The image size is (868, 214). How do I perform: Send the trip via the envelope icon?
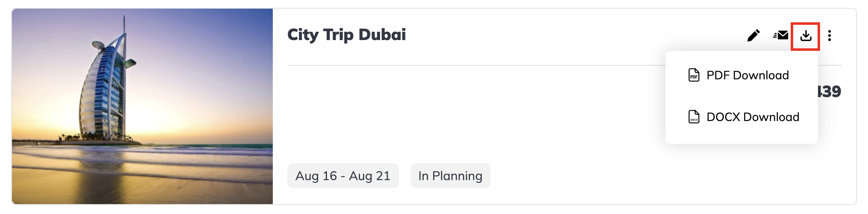click(x=780, y=36)
